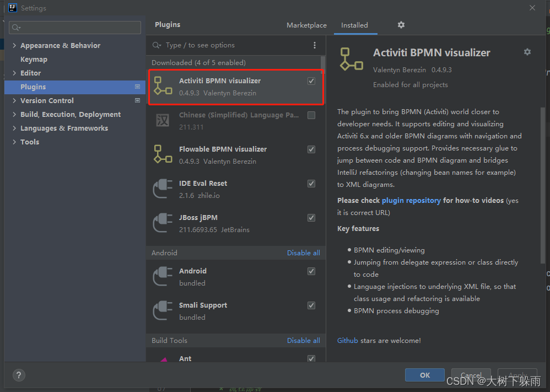Select the IDE Eval Reset row
550x392 pixels.
tap(236, 189)
